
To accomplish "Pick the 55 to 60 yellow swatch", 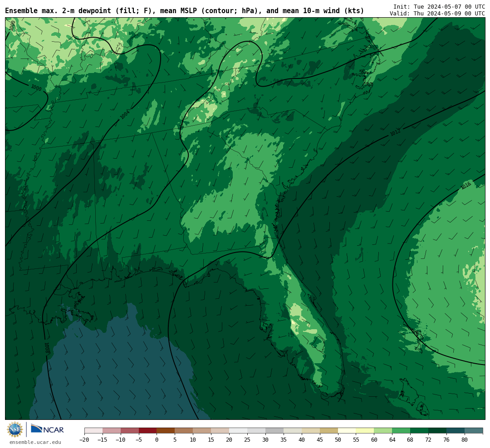I will tap(365, 431).
